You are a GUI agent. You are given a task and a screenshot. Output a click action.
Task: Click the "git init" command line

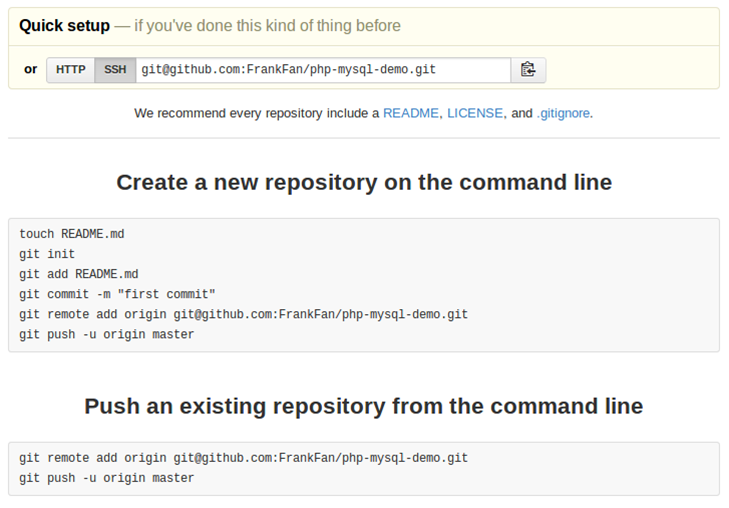[x=47, y=254]
